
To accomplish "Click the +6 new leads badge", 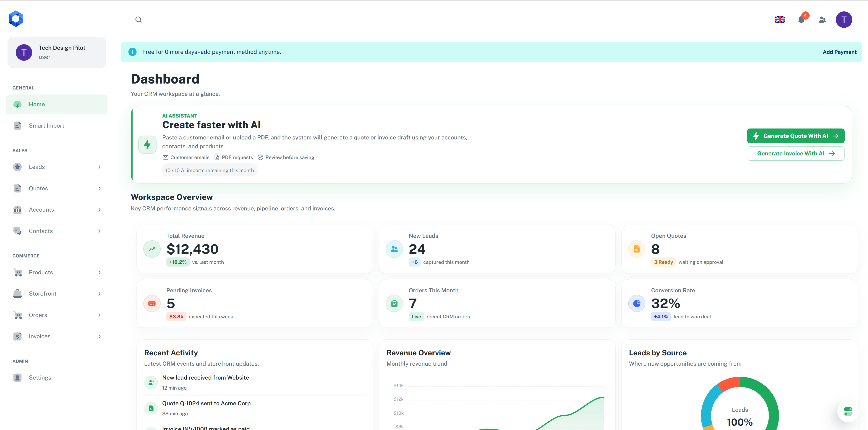I will [x=414, y=262].
